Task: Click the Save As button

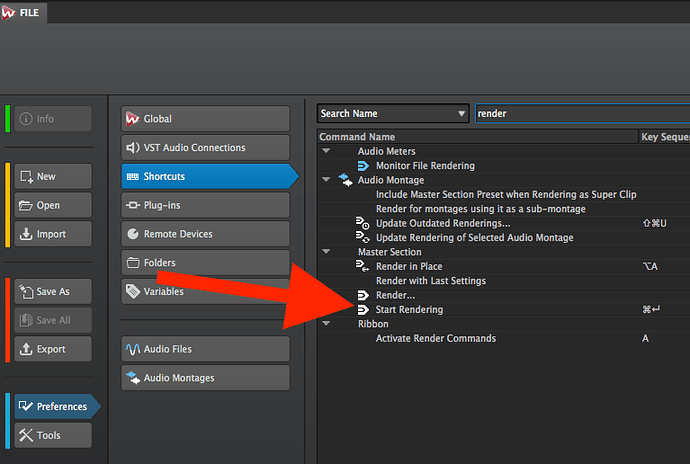Action: 53,291
